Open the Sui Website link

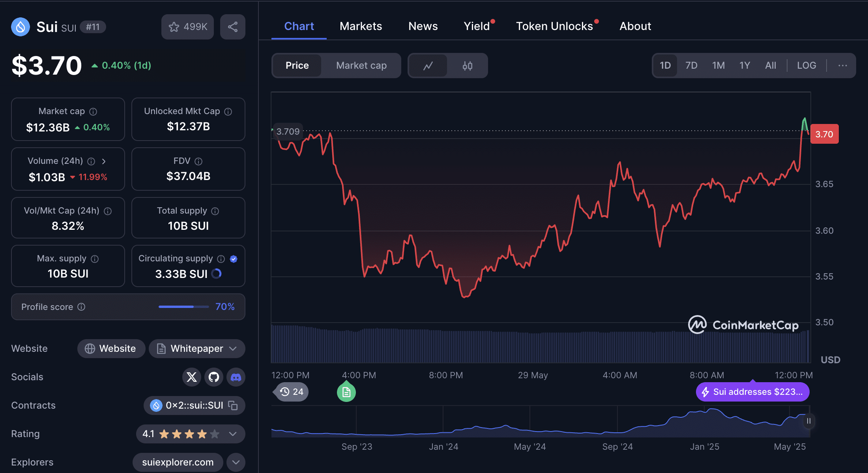point(111,349)
